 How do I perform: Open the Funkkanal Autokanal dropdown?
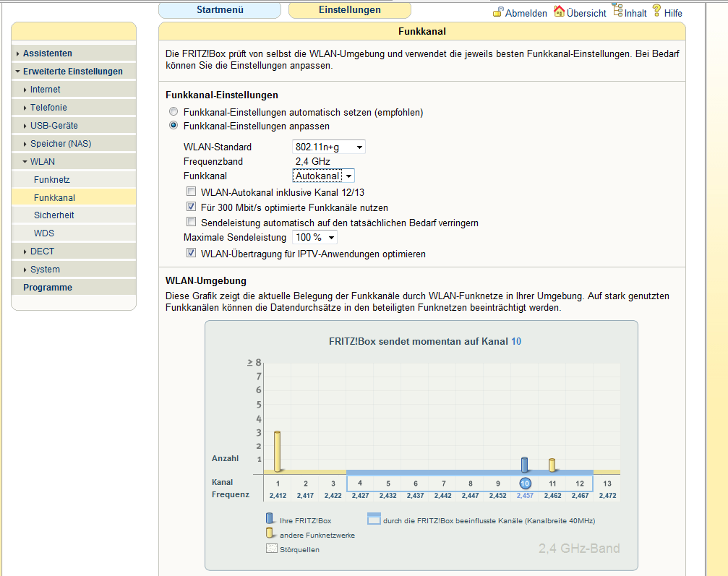[324, 176]
